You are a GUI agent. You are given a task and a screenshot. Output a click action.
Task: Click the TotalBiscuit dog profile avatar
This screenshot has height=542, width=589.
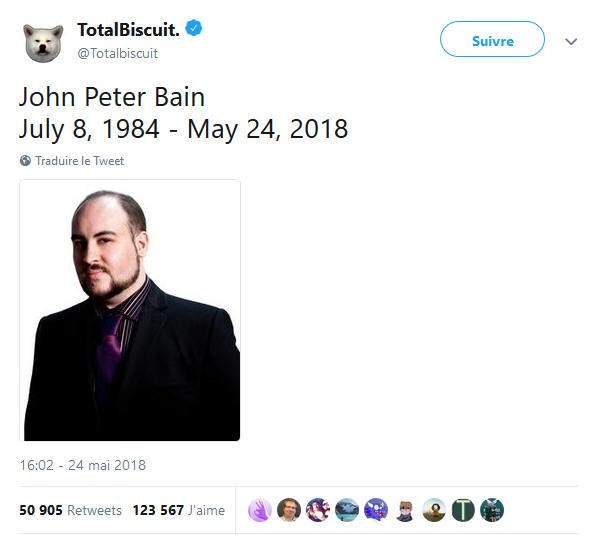(43, 43)
